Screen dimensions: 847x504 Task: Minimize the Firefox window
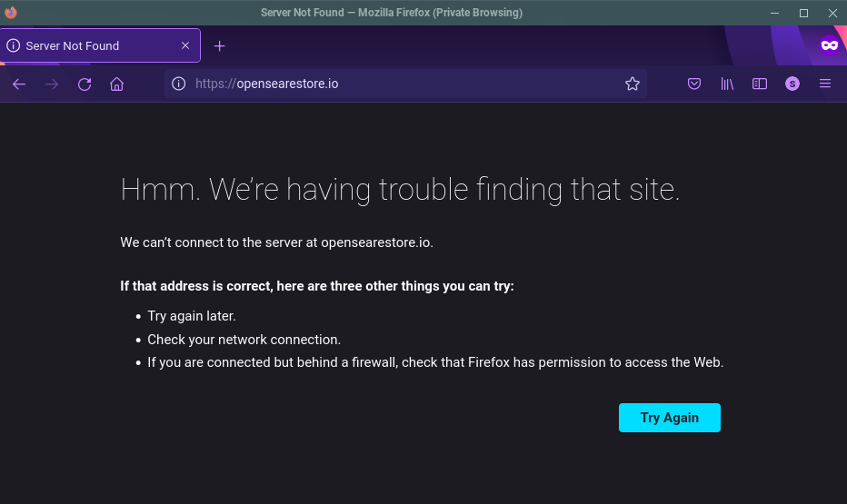pyautogui.click(x=774, y=13)
